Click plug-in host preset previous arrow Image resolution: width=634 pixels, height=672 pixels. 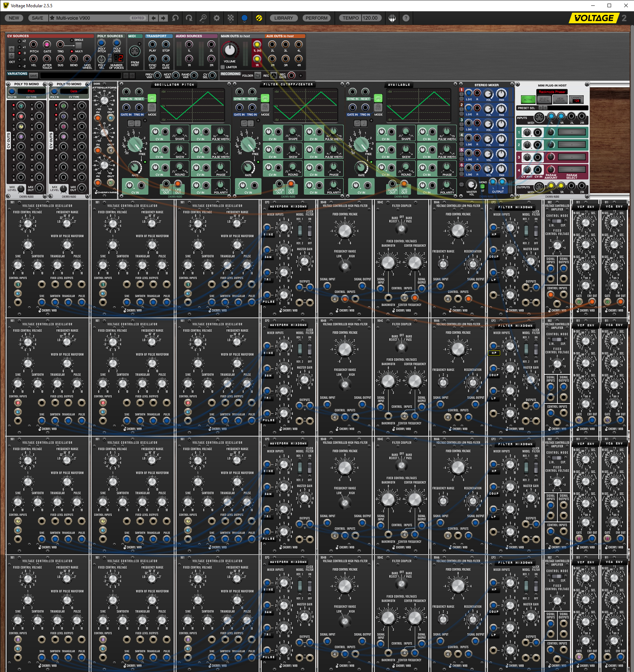point(540,108)
